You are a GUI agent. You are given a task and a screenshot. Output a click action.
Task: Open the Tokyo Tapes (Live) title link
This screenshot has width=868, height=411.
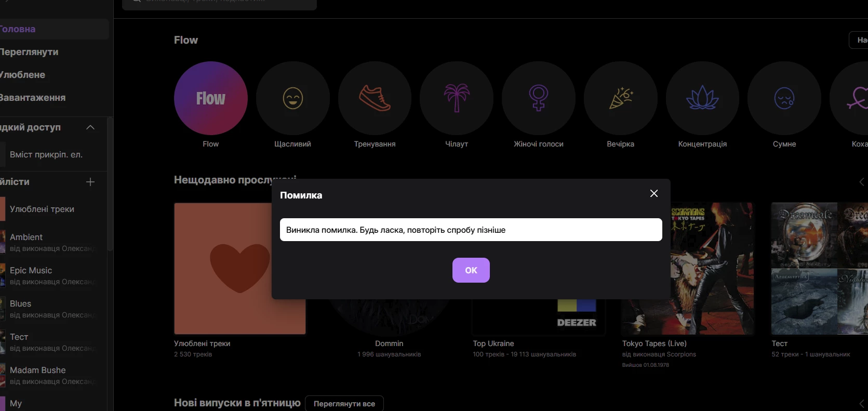(655, 343)
